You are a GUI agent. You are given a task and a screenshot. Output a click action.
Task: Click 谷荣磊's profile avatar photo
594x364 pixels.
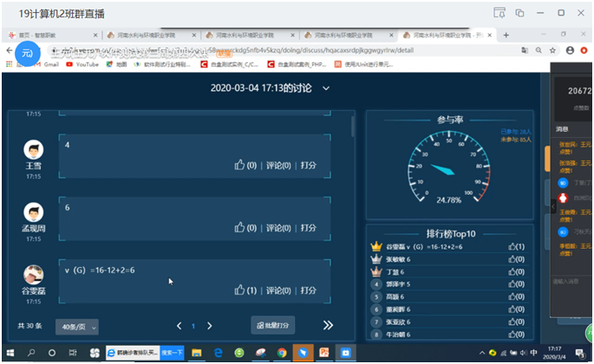click(34, 275)
